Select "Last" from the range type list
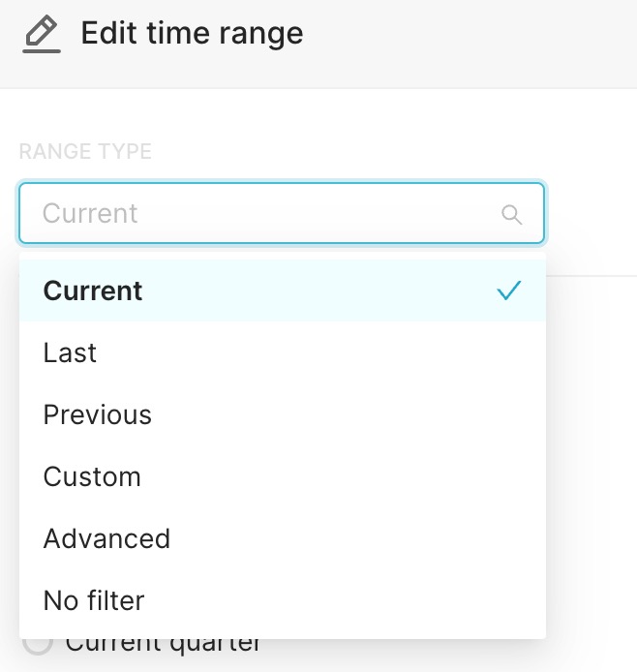 [70, 352]
